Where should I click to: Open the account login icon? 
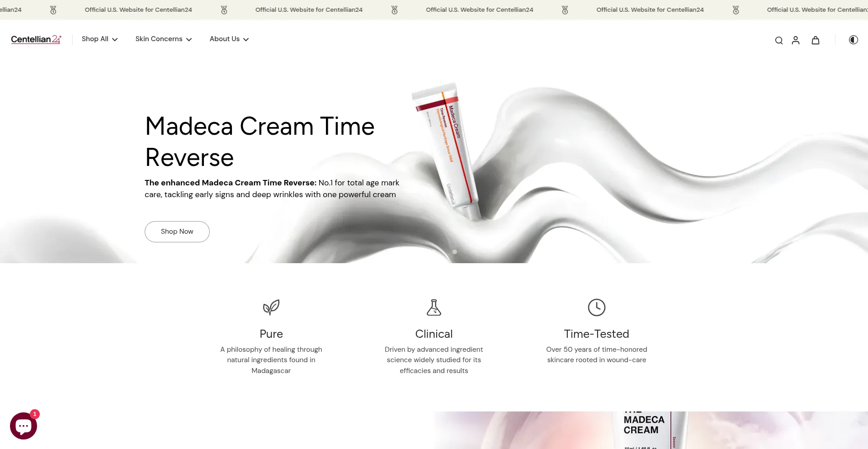tap(796, 40)
